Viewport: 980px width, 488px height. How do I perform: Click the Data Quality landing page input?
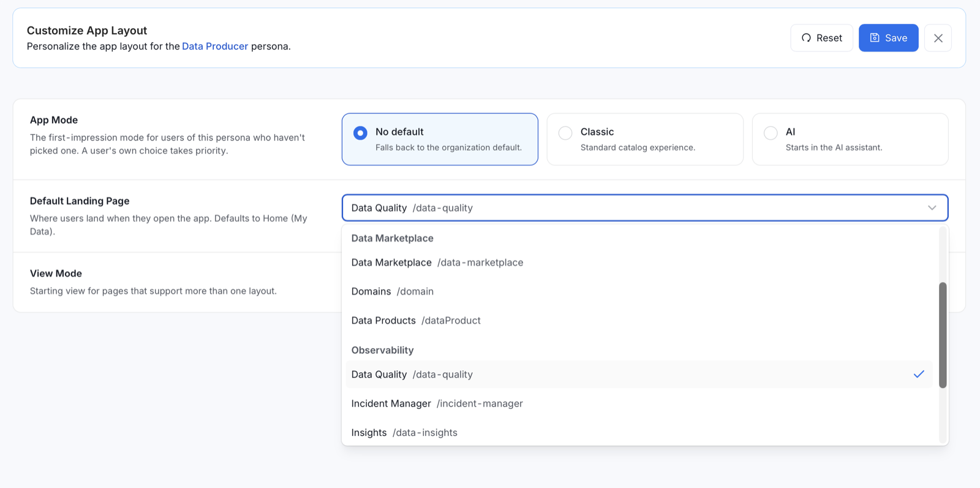[x=645, y=208]
